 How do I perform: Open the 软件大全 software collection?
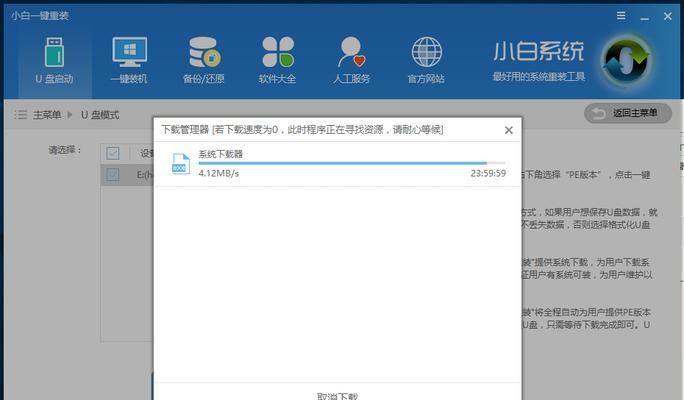(277, 61)
